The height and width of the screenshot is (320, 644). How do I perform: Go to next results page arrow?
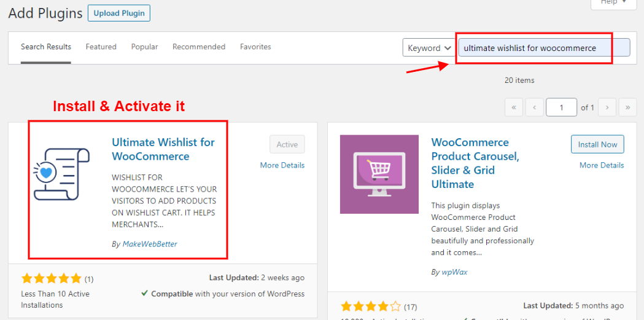[607, 108]
